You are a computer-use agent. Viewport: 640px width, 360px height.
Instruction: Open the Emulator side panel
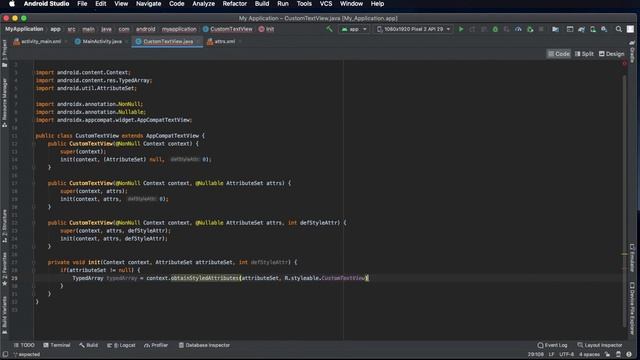[632, 258]
